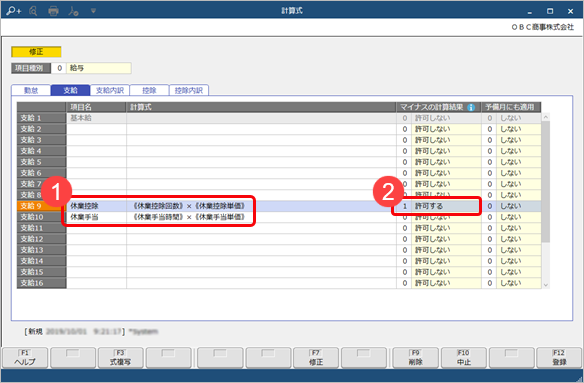This screenshot has width=584, height=383.
Task: Click the info icon beside マイナスの計算結果
Action: tap(471, 108)
